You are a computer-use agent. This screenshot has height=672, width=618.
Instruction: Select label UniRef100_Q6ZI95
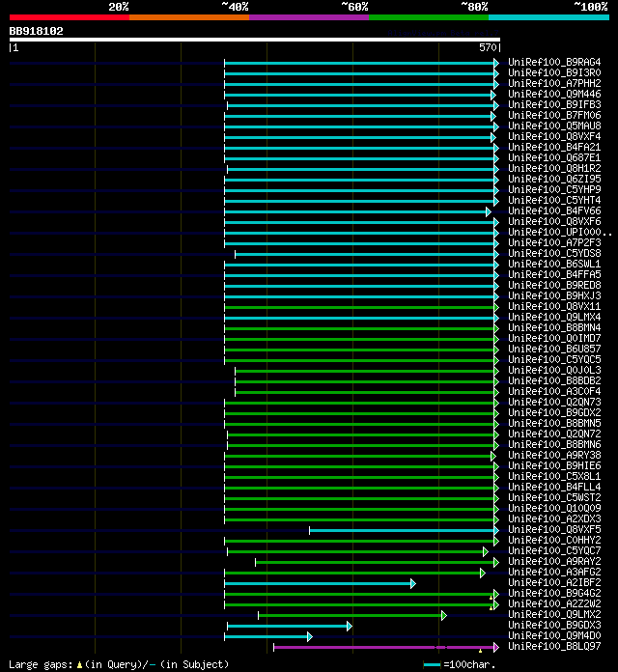pos(554,180)
